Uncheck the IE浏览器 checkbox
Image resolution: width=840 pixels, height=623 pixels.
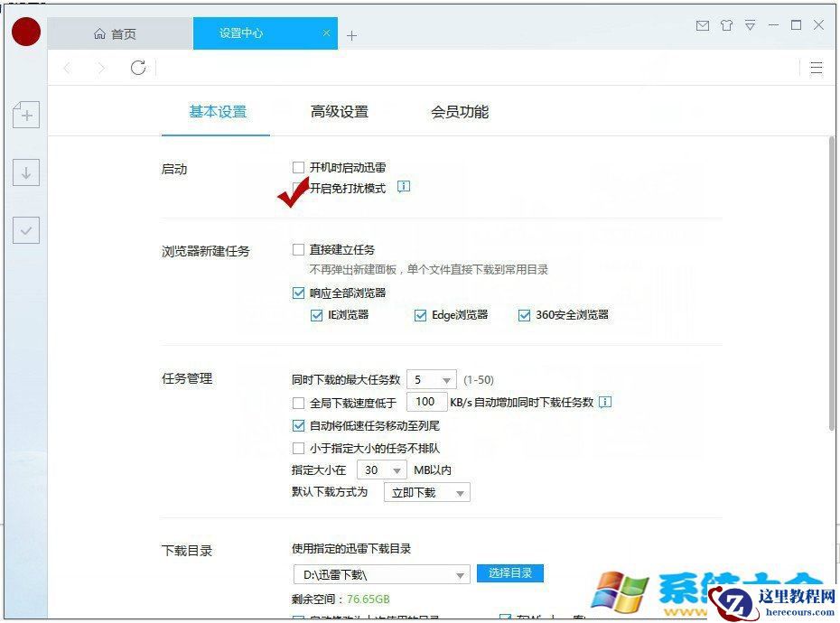point(317,315)
